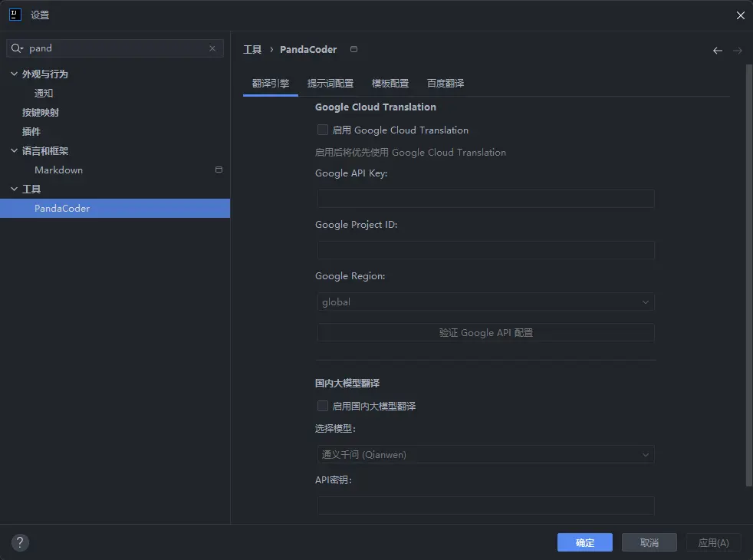
Task: Open the 百度翻译 tab
Action: 446,84
